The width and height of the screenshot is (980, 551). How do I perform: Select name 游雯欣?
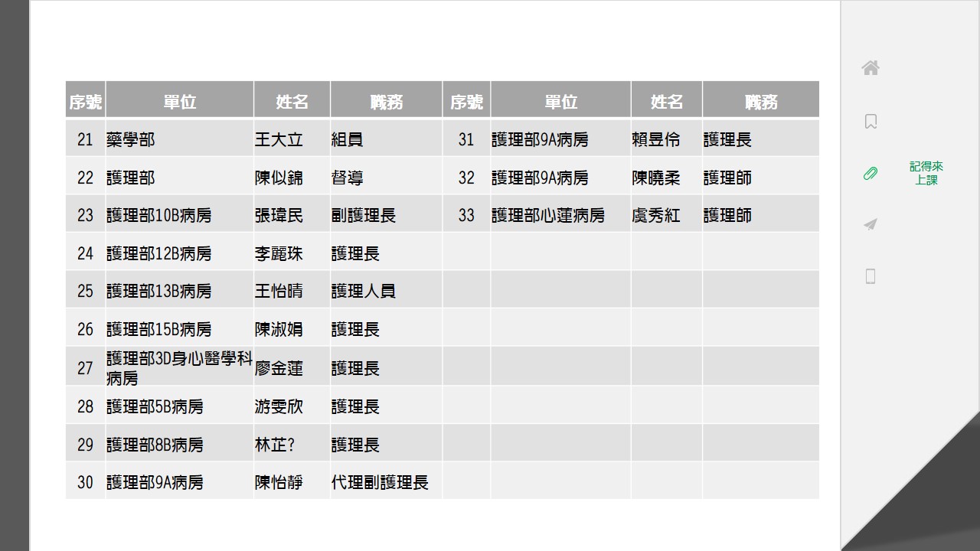(279, 406)
